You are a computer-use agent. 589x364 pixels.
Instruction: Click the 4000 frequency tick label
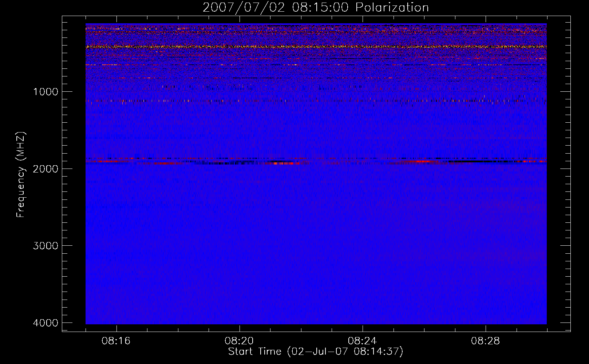click(x=46, y=323)
